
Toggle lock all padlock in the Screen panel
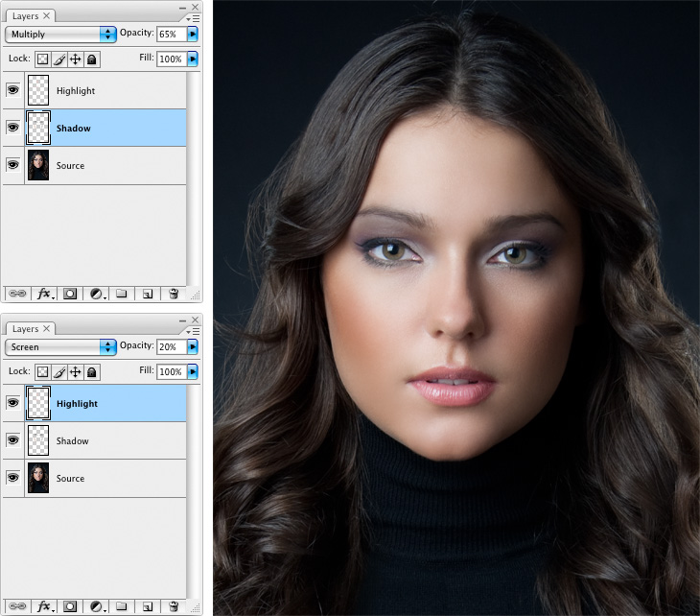pos(91,371)
